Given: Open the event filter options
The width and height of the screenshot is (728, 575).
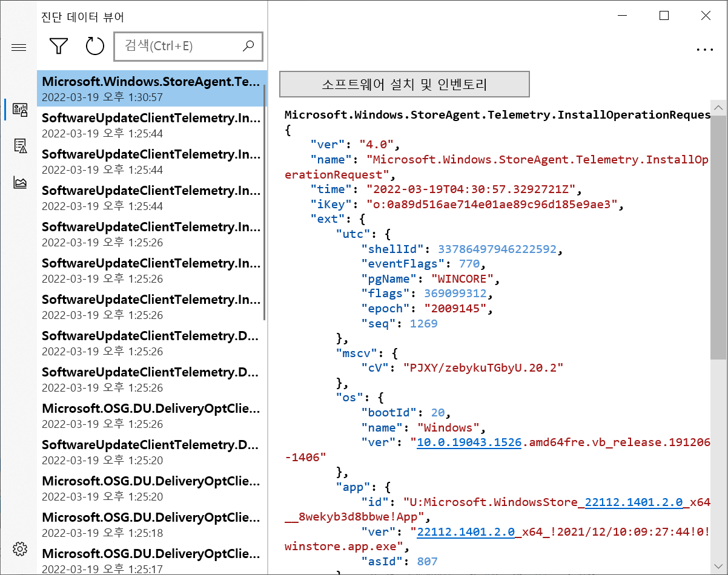Looking at the screenshot, I should click(x=59, y=46).
